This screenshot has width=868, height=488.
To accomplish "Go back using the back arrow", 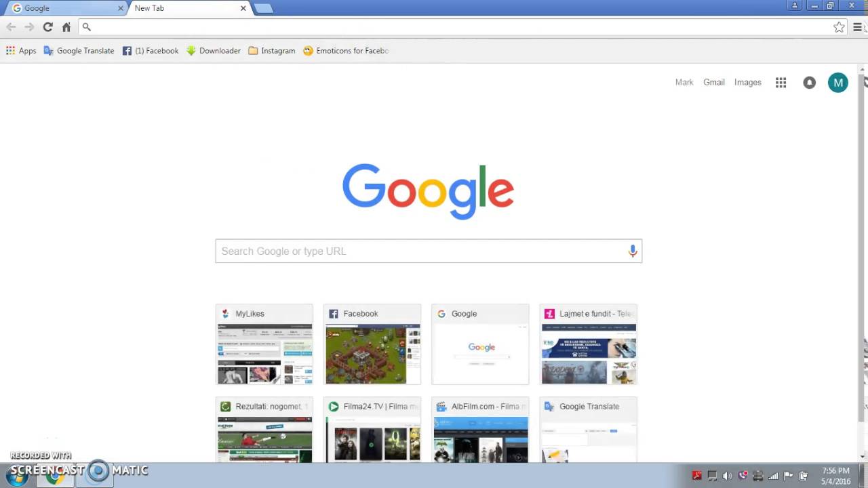I will pyautogui.click(x=11, y=27).
